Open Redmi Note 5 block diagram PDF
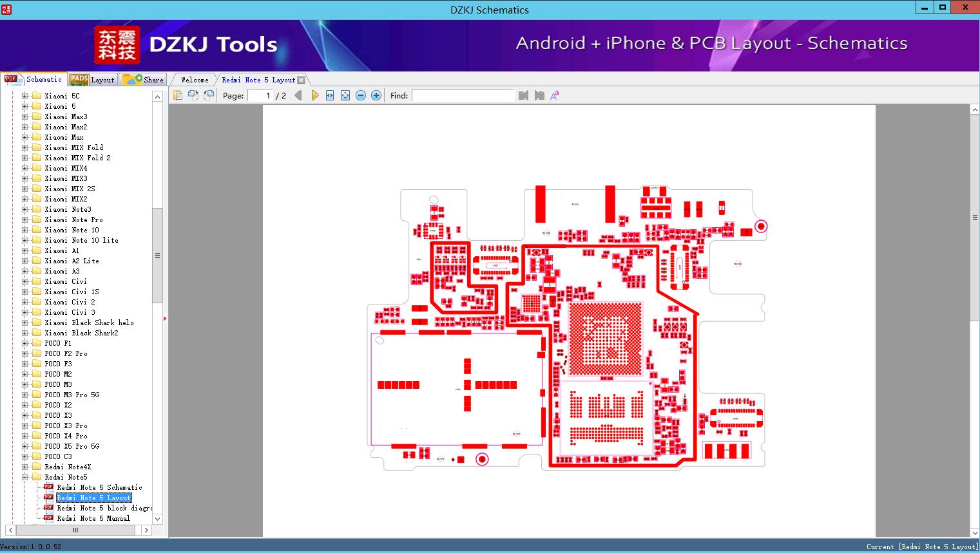Screen dimensions: 980x553 click(x=104, y=508)
